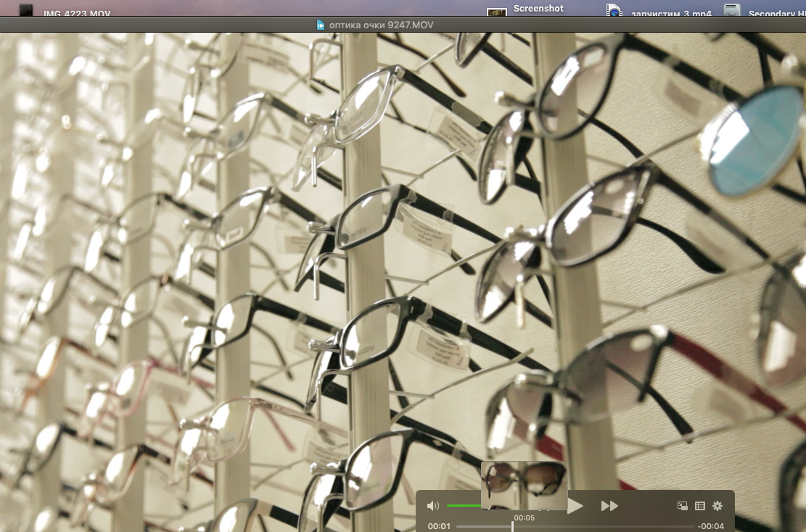Click the оптика очки 9247.MOV window title
806x532 pixels.
[382, 25]
